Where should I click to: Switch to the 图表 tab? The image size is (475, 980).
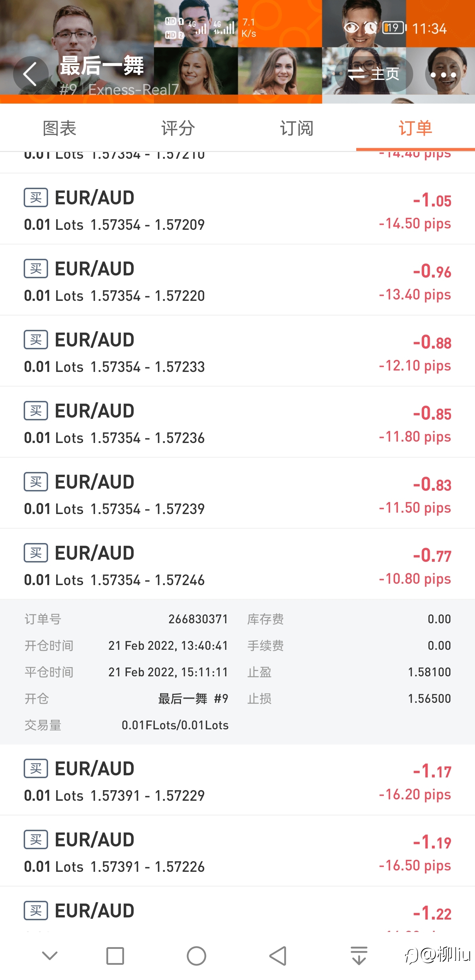click(59, 128)
